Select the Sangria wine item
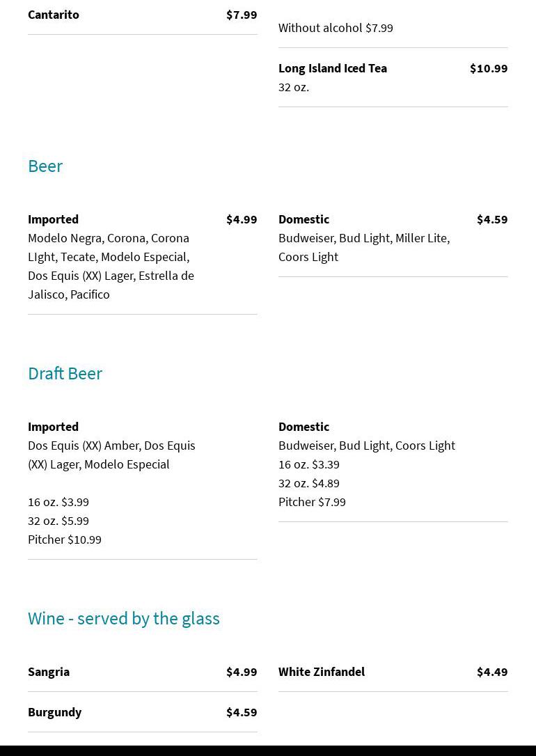The image size is (536, 756). pyautogui.click(x=49, y=672)
